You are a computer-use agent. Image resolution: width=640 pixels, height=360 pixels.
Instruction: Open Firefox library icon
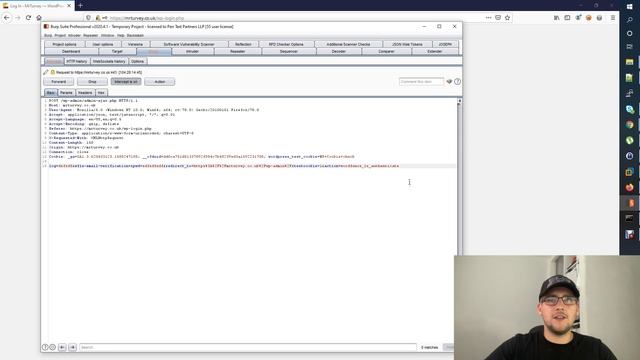pos(557,18)
